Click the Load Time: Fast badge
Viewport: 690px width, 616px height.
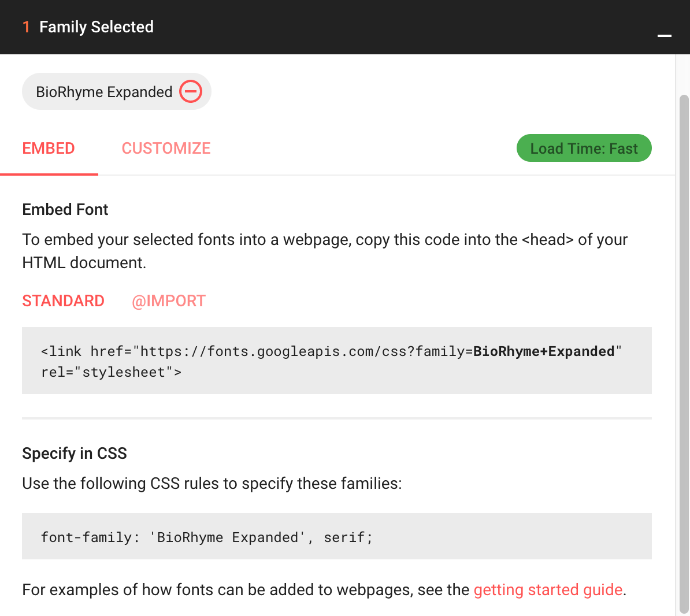584,149
